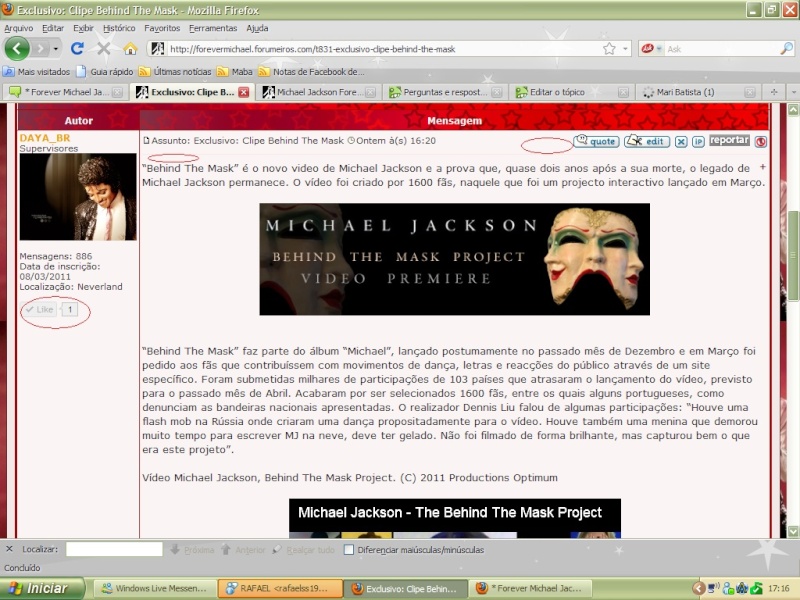Switch to the Editar o tópico tab

point(571,92)
